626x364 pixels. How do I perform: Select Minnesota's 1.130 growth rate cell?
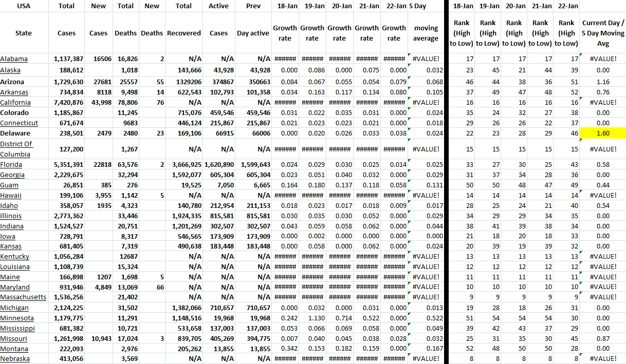click(x=312, y=318)
